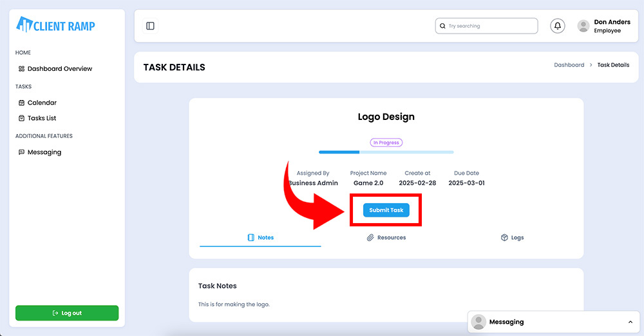Click the 2025-03-01 due date
644x336 pixels.
pyautogui.click(x=466, y=183)
